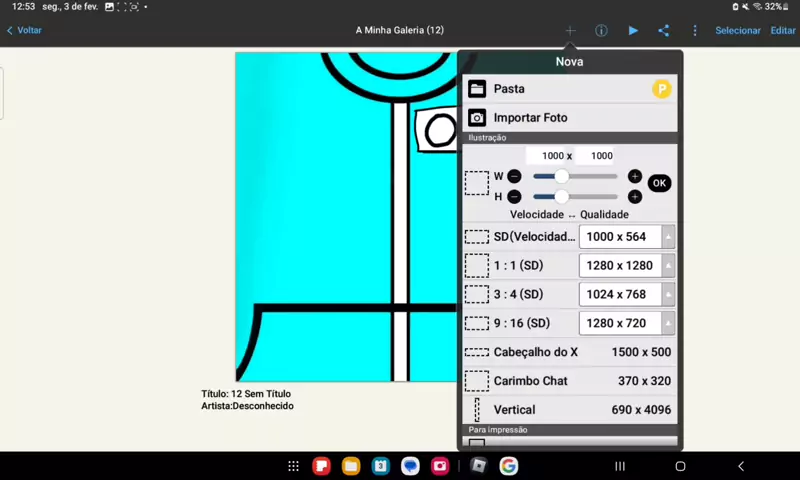The image size is (800, 480).
Task: Tap the share icon
Action: 663,31
